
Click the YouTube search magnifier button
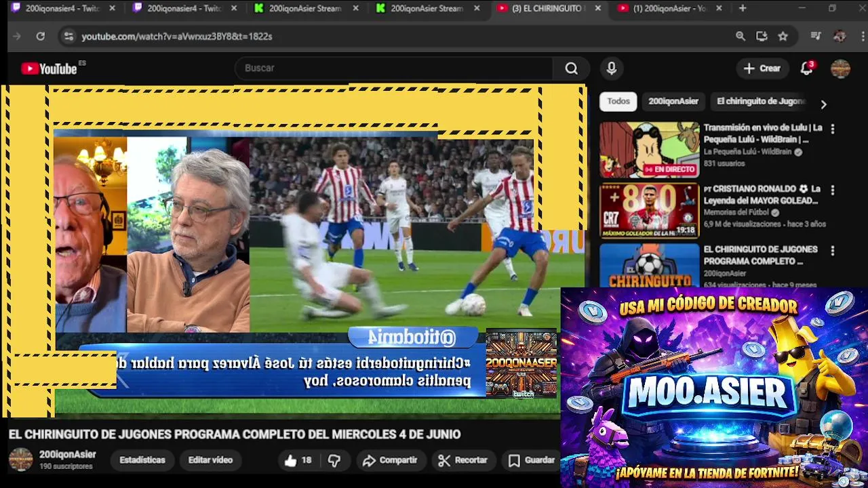point(572,68)
